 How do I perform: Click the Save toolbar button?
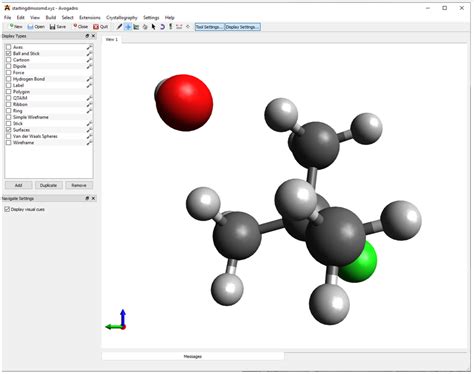point(58,27)
